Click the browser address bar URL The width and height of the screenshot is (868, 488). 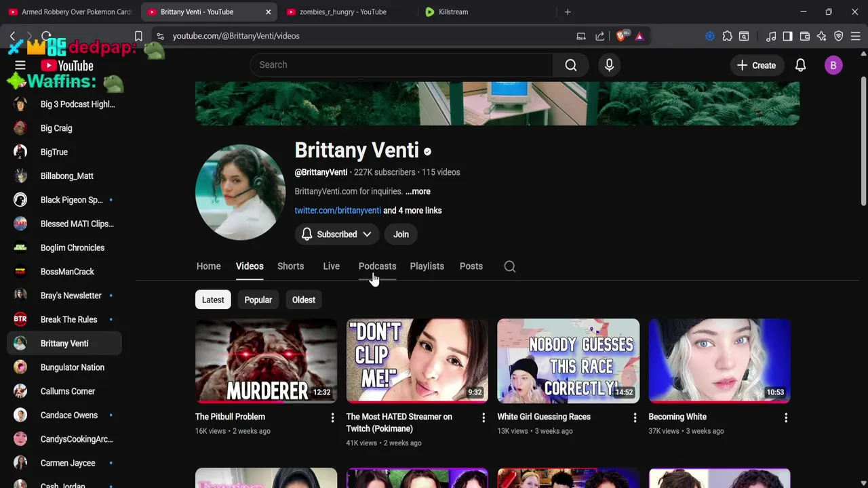[236, 36]
